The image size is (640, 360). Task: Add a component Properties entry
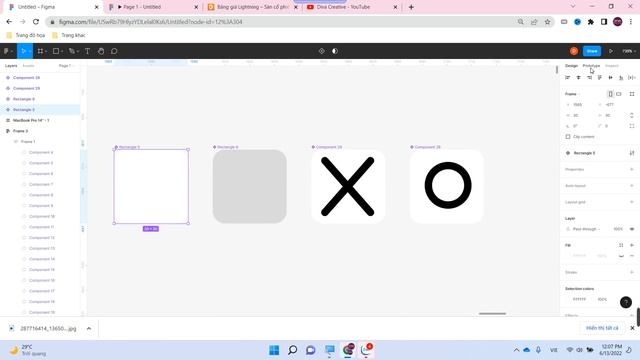(x=632, y=169)
